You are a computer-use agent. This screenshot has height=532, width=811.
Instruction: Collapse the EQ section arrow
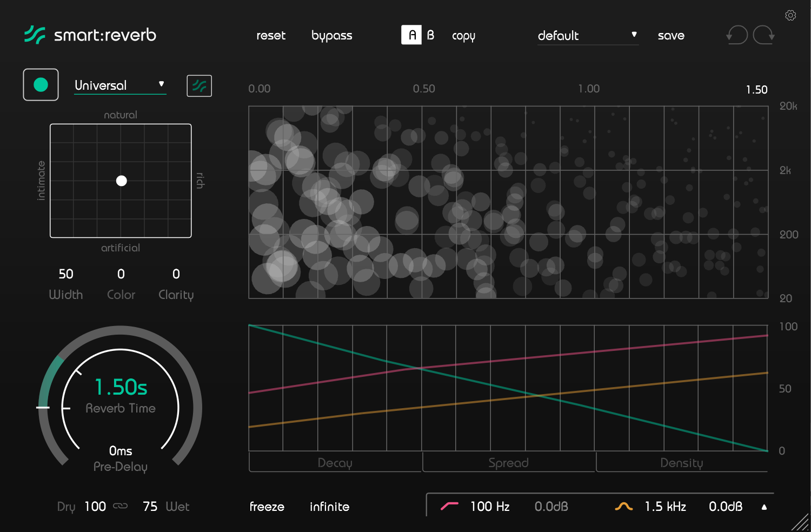click(x=764, y=507)
